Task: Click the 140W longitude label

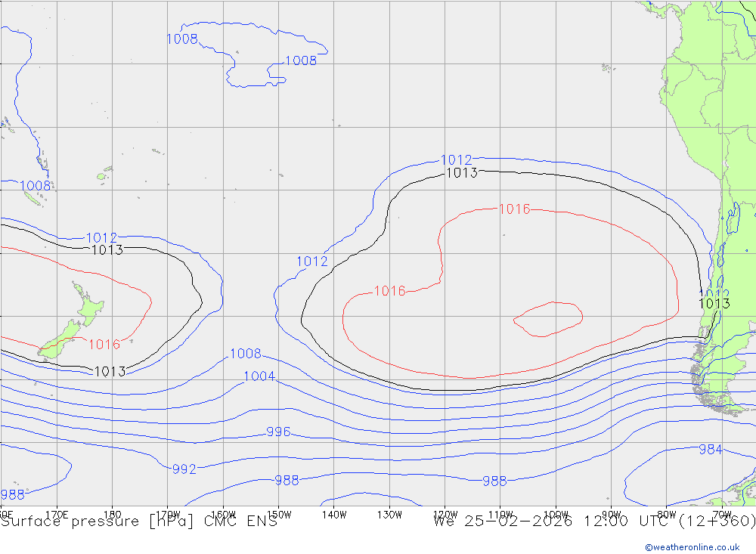Action: [334, 515]
